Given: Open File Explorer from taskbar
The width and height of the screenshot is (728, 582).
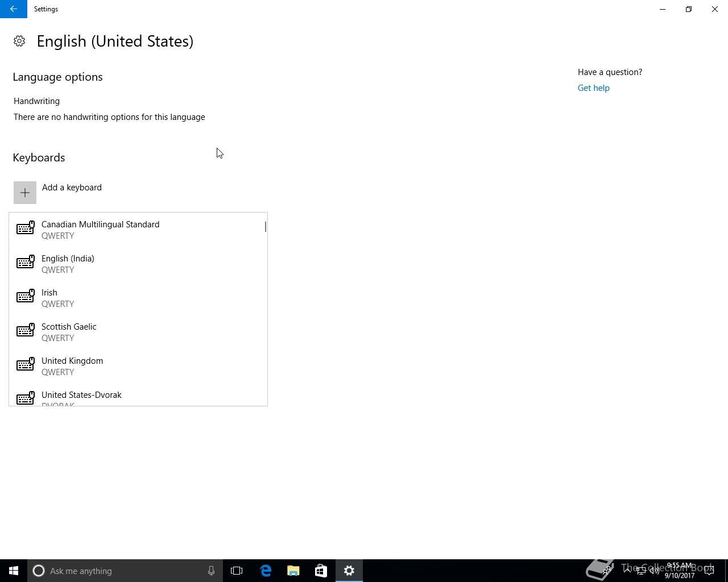Looking at the screenshot, I should pyautogui.click(x=293, y=571).
